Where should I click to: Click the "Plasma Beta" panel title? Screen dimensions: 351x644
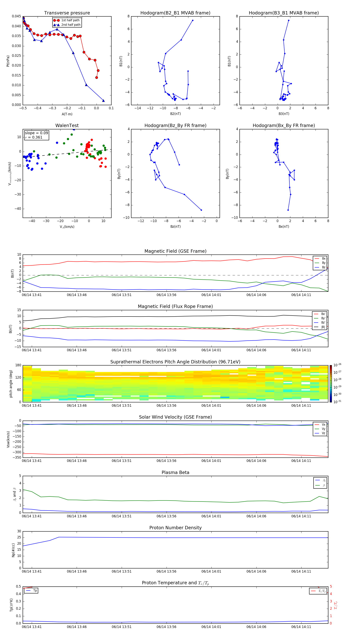(175, 472)
